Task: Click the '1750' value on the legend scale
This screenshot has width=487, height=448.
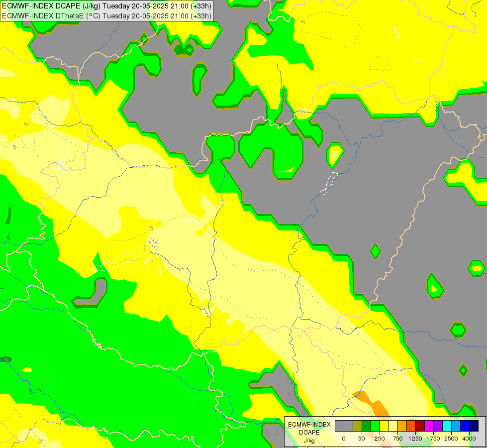Action: [433, 439]
